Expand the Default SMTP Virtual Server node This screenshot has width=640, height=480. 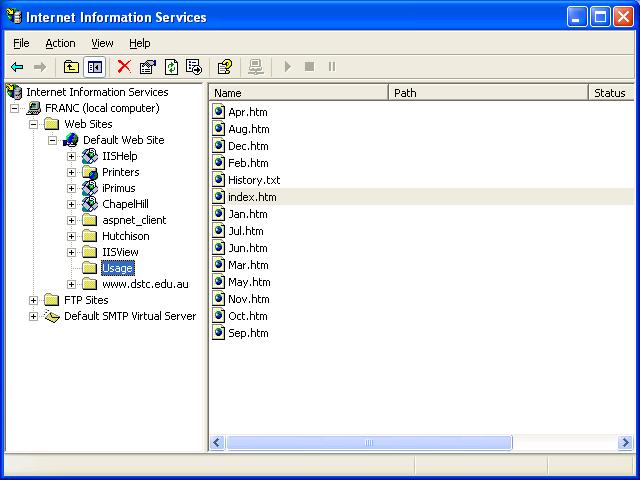[x=34, y=316]
